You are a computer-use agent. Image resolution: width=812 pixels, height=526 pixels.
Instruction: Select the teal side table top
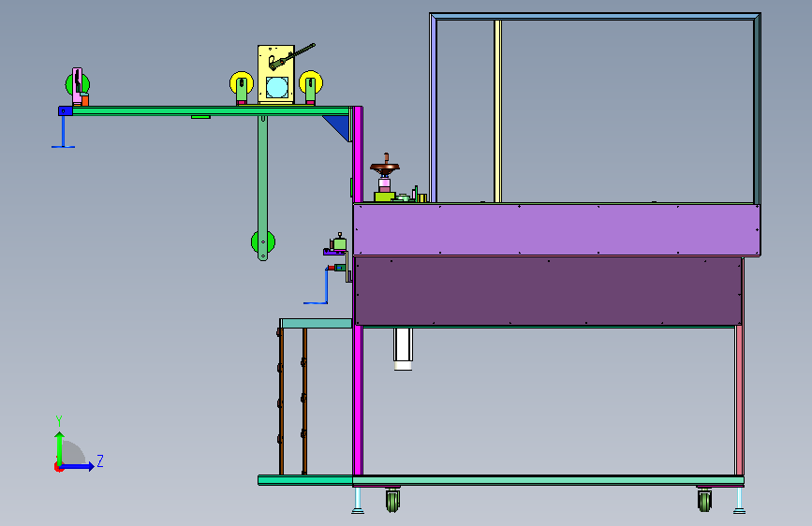[316, 324]
